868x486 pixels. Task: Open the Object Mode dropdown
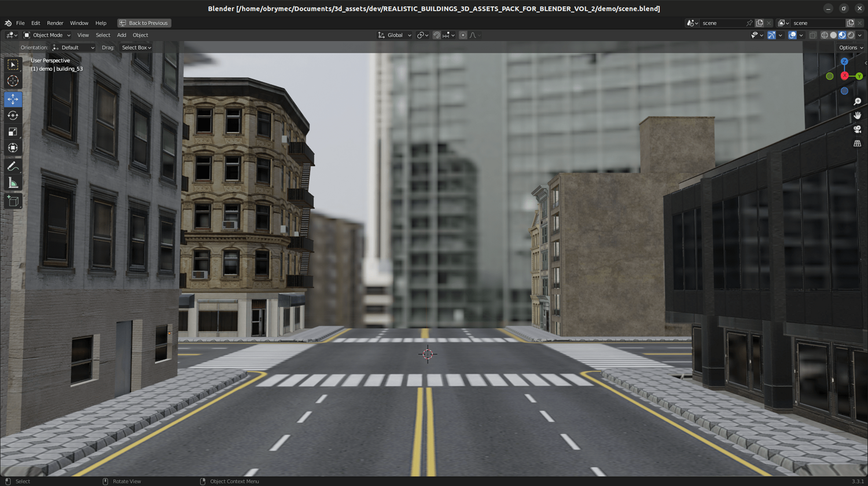(x=47, y=35)
